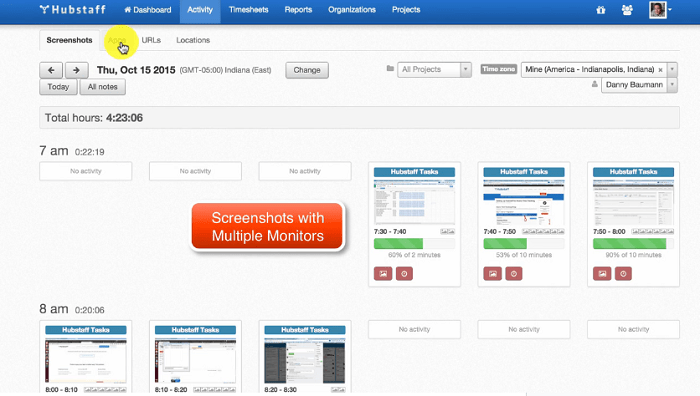Click the clock icon under 7:40 - 7:50
Screen dimensions: 700x396
tap(514, 274)
